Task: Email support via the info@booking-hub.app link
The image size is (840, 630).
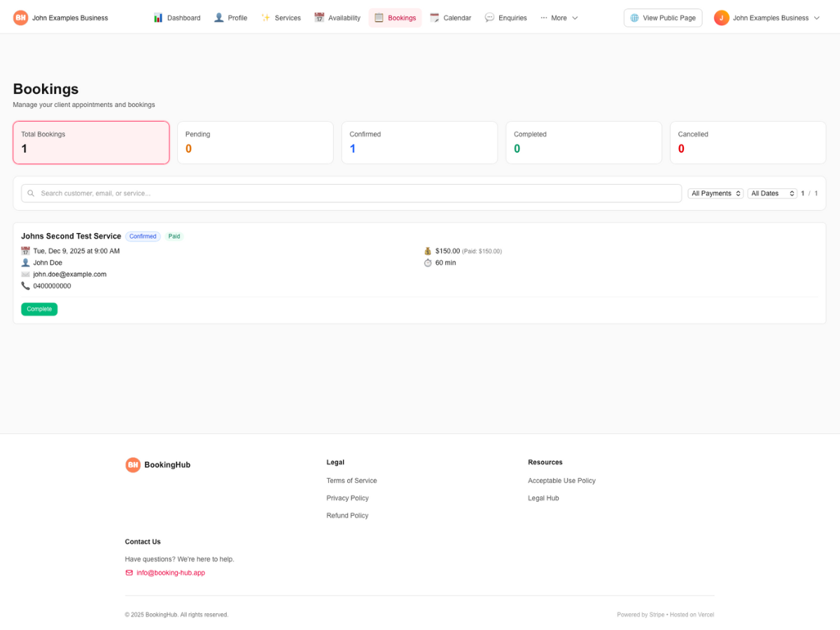Action: click(170, 572)
